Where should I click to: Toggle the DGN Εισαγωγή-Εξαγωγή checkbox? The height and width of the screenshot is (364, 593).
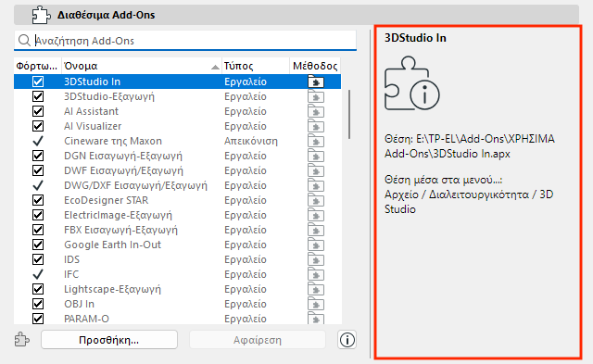coord(38,156)
